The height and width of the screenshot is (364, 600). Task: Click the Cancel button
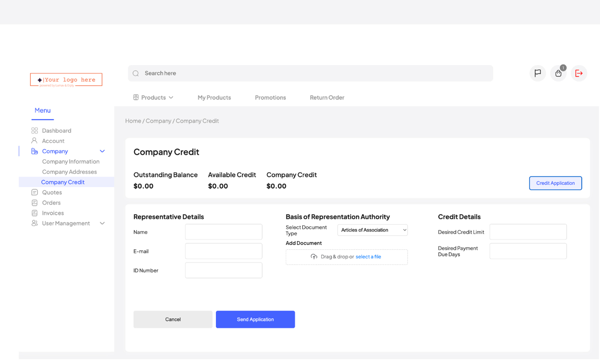click(x=173, y=319)
